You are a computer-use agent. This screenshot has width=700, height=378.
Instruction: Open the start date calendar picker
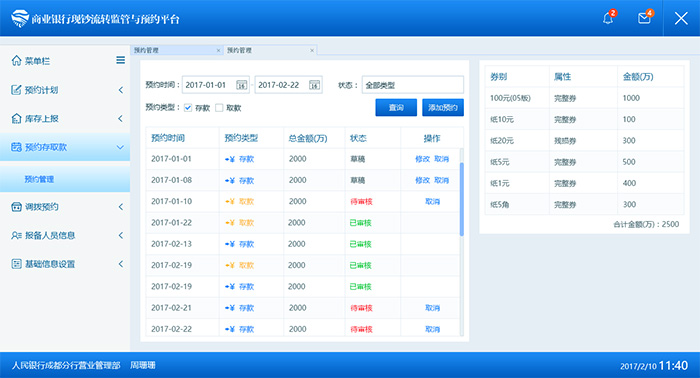coord(242,85)
